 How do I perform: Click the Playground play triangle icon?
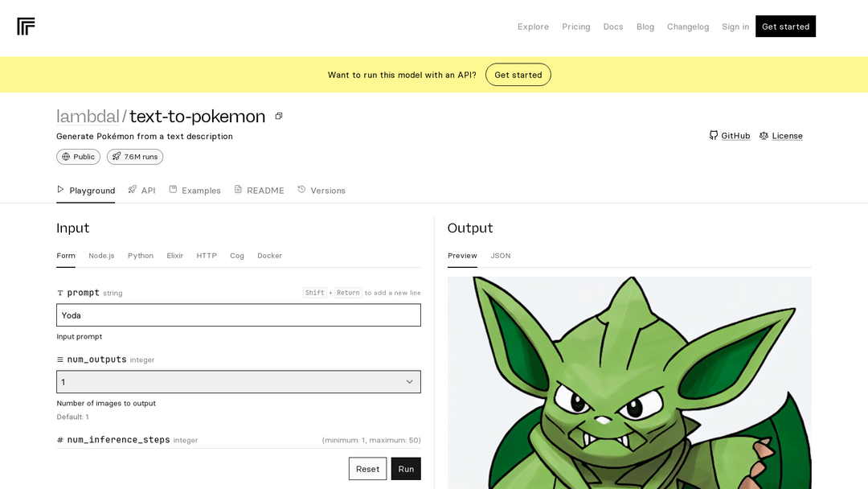(x=60, y=189)
